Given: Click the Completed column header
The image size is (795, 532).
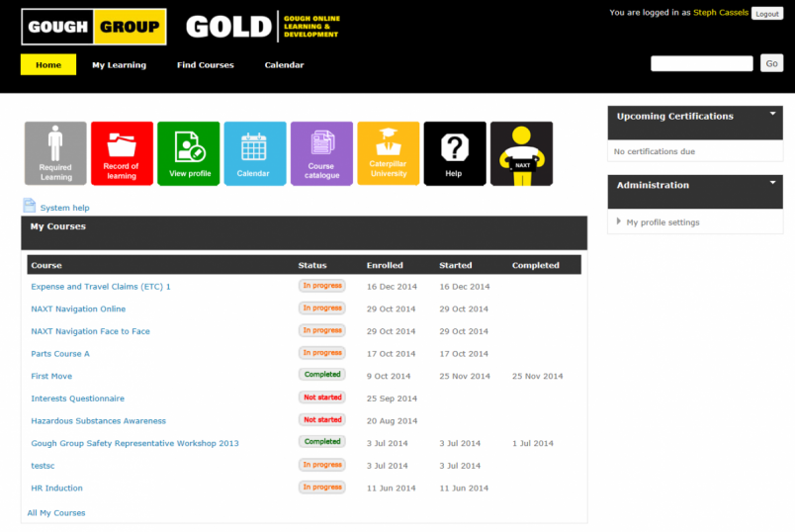Looking at the screenshot, I should [535, 265].
